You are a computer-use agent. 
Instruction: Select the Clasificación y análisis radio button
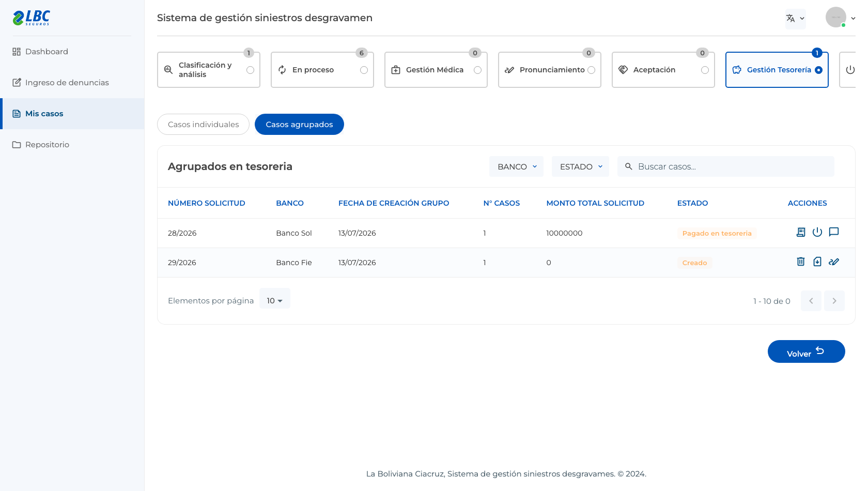(x=250, y=70)
